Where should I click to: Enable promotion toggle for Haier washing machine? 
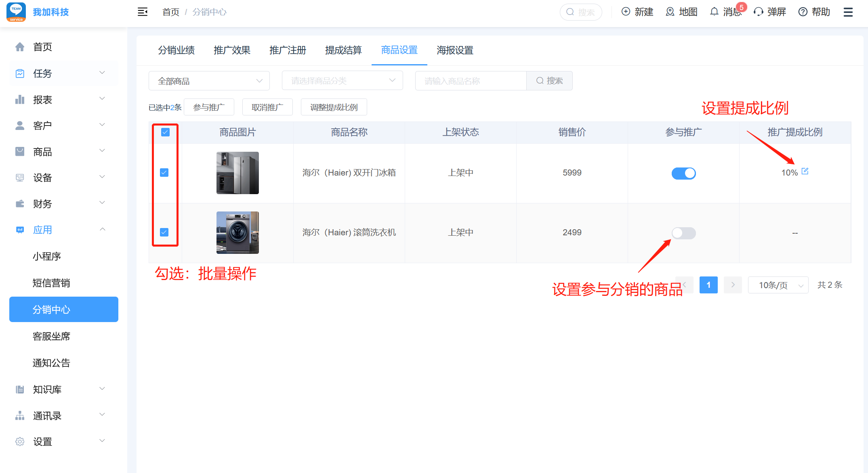coord(683,233)
